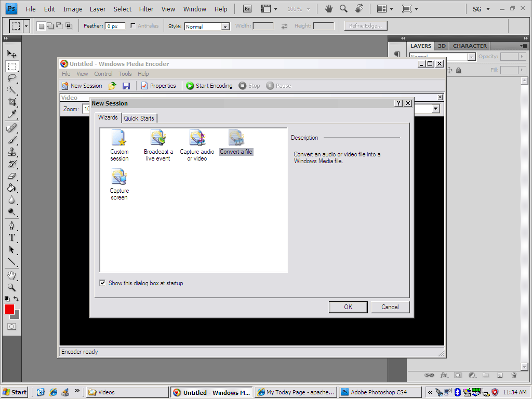Click the Open session folder icon

[112, 86]
